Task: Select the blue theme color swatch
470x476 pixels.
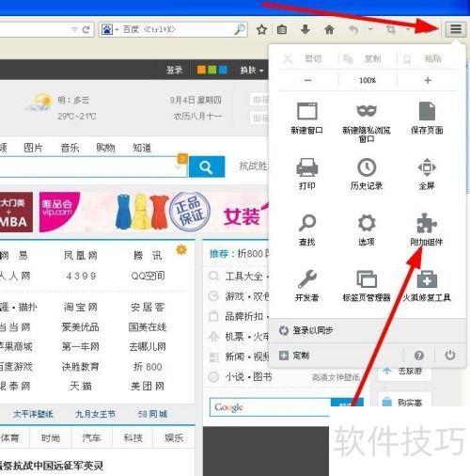Action: (x=223, y=70)
